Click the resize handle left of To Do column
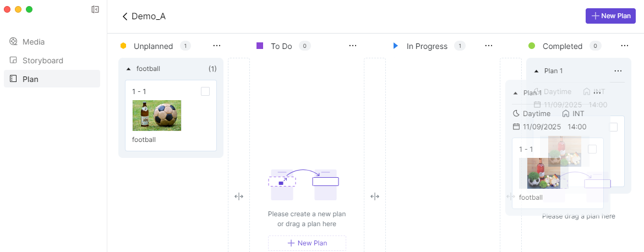644x252 pixels. 239,196
